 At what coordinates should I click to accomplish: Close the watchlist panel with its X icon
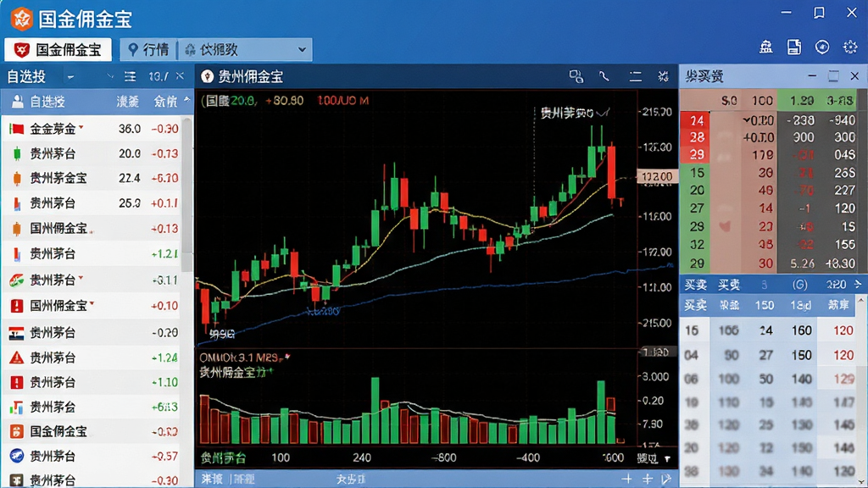pos(180,75)
